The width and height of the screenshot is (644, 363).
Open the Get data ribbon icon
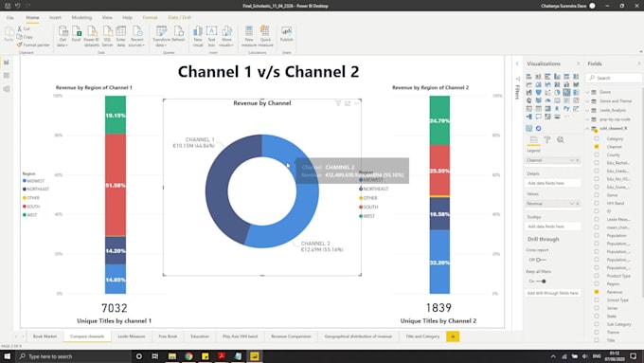point(63,36)
